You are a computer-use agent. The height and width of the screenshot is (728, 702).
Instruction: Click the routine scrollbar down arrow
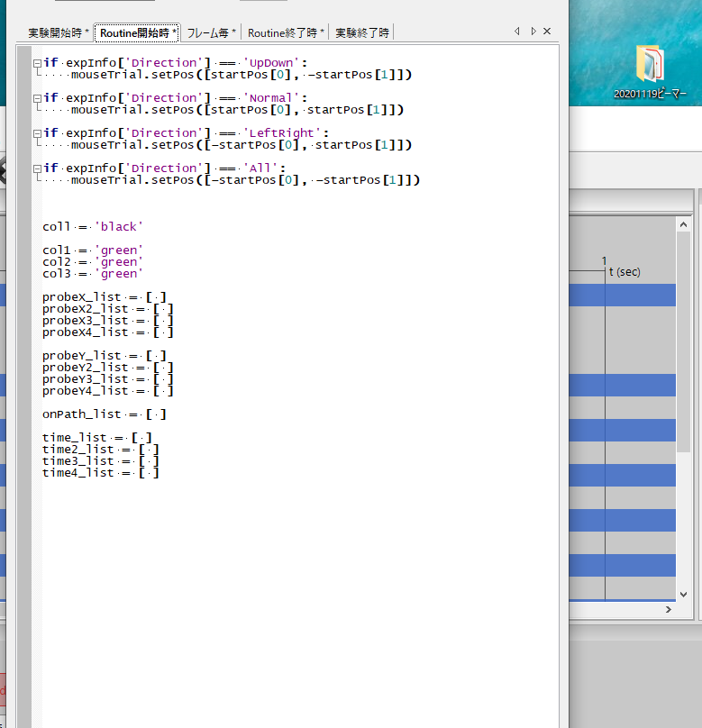pyautogui.click(x=685, y=594)
